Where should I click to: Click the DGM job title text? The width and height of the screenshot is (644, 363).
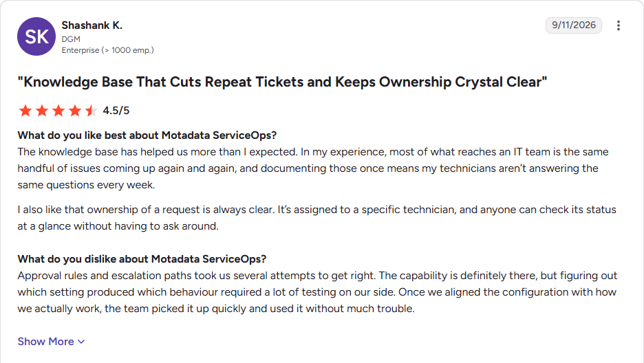71,39
